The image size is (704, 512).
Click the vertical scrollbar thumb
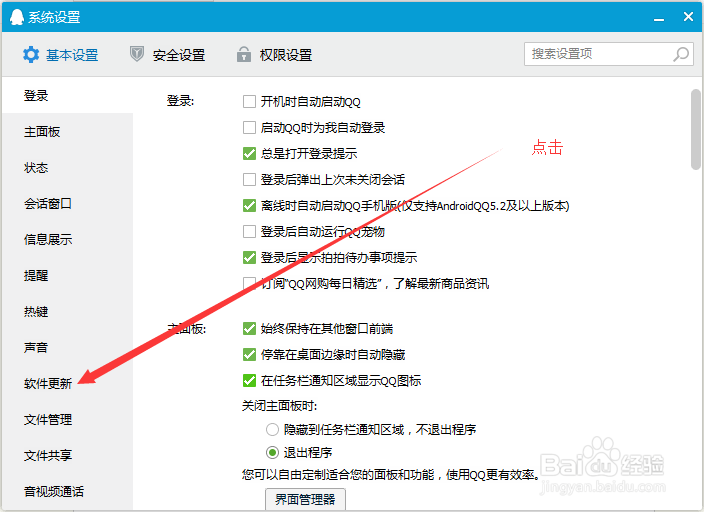tap(696, 129)
